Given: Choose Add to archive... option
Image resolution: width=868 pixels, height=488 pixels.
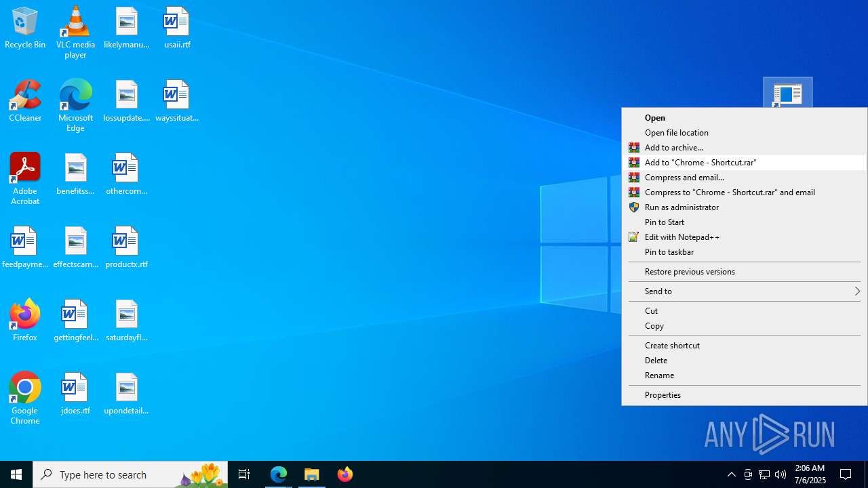Looking at the screenshot, I should (745, 148).
